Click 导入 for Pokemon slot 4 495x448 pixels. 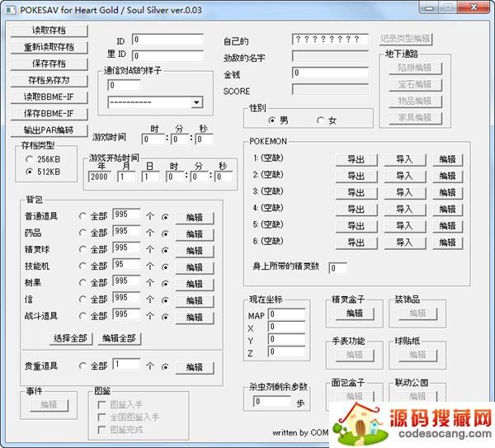[x=405, y=210]
